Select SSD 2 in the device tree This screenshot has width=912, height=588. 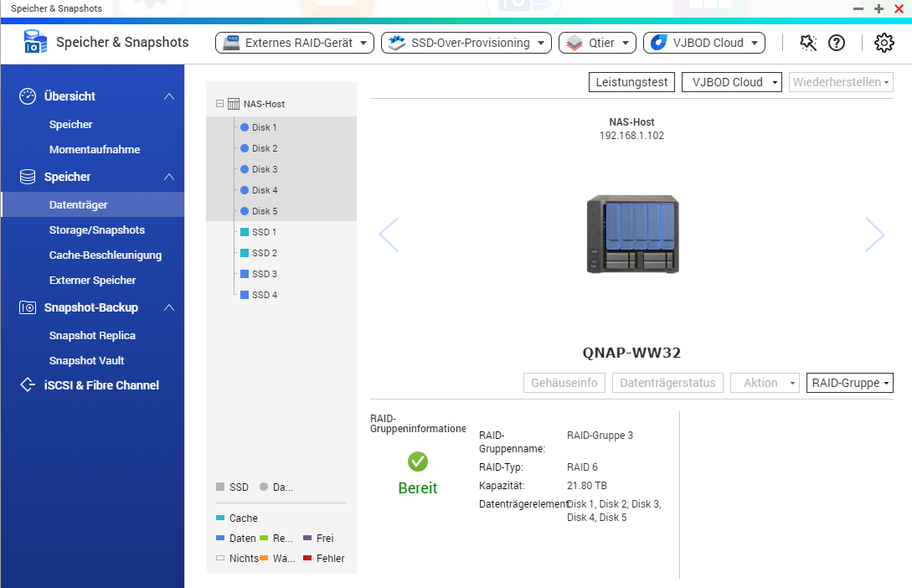(265, 253)
